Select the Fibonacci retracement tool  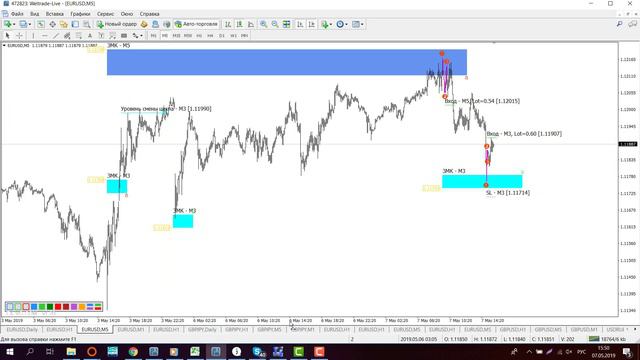78,36
